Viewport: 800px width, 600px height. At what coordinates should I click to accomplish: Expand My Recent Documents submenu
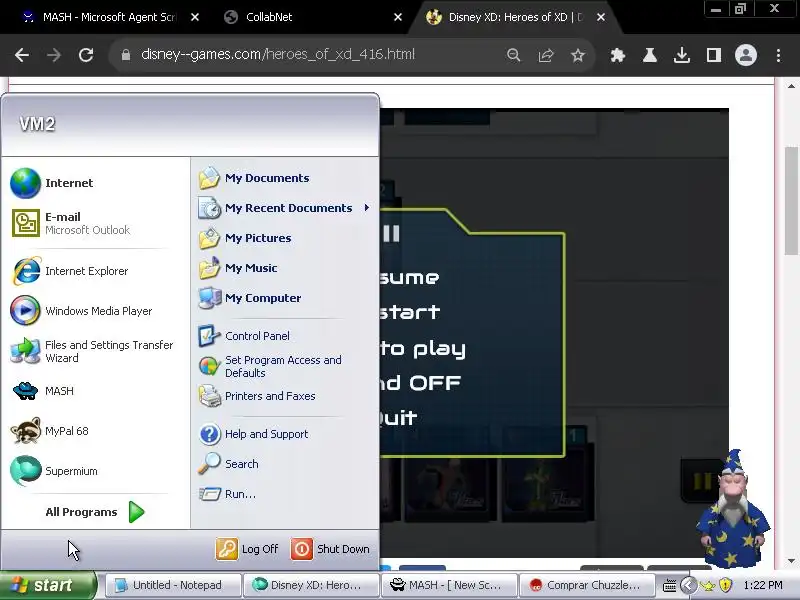pyautogui.click(x=286, y=208)
